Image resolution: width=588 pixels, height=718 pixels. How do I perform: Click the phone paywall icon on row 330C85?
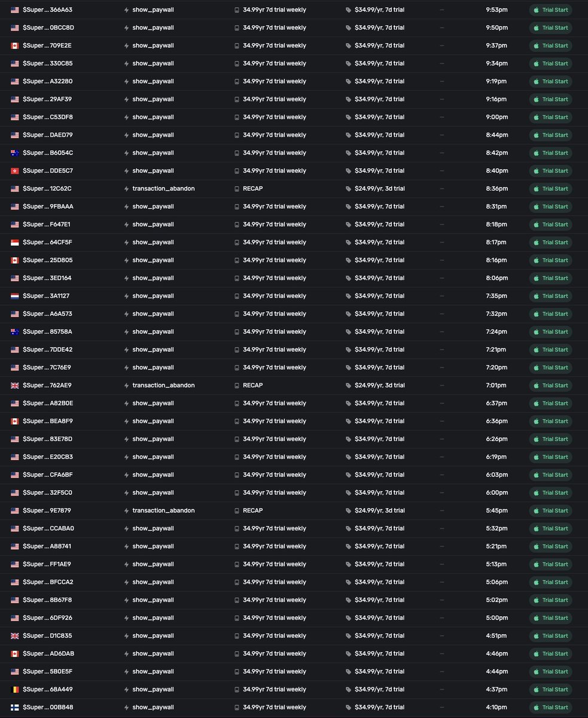click(x=237, y=63)
